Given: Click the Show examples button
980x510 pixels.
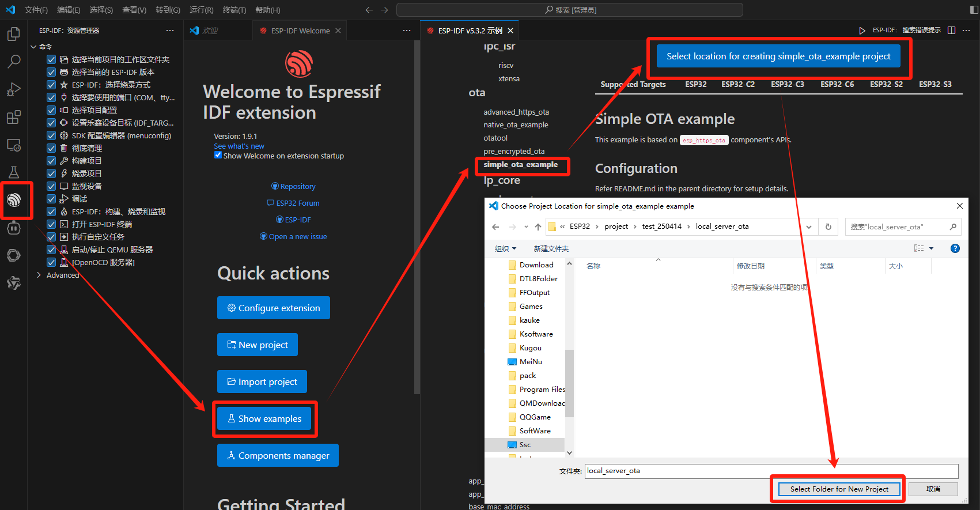Looking at the screenshot, I should point(264,419).
